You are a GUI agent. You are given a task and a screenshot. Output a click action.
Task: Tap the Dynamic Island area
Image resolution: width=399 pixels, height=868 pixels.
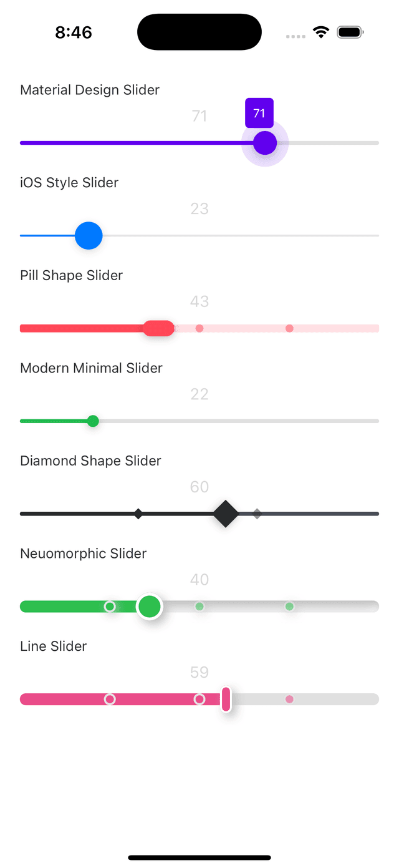[x=199, y=32]
